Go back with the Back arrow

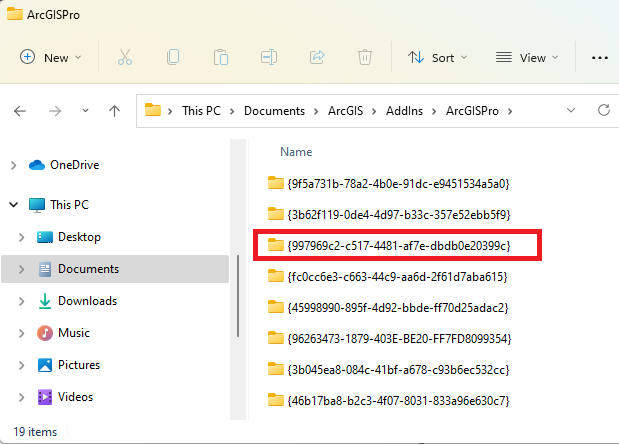click(20, 111)
